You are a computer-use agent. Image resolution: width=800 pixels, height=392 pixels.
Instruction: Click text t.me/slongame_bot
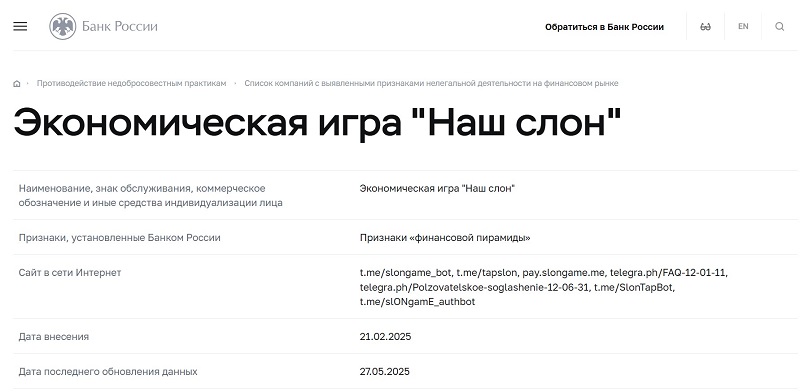coord(406,273)
